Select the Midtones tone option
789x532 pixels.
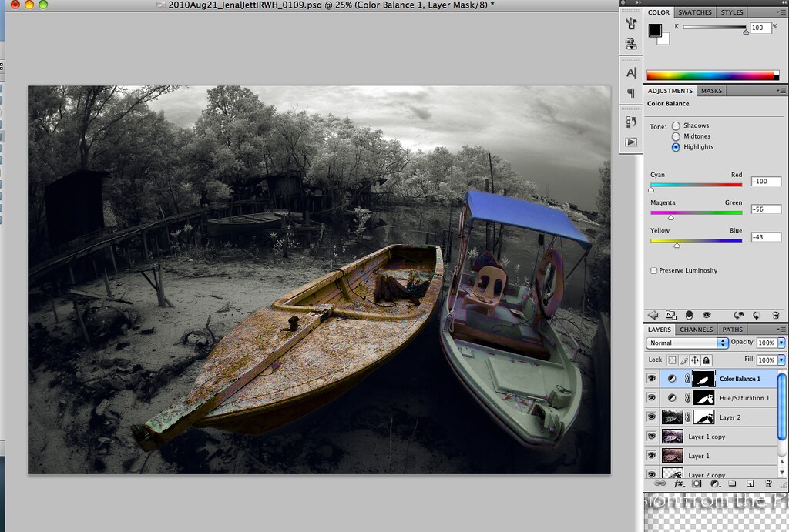pos(676,136)
